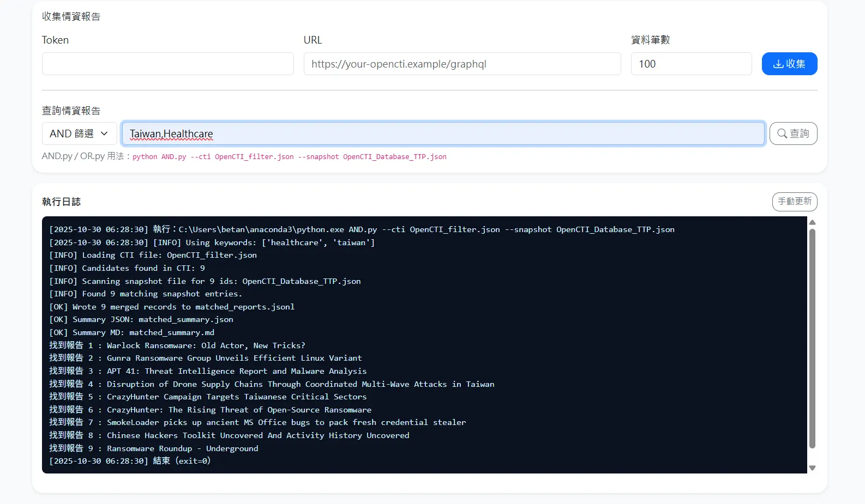Screen dimensions: 865x504
Task: Click the Taiwan,Healthcare keyword search field
Action: [x=443, y=133]
